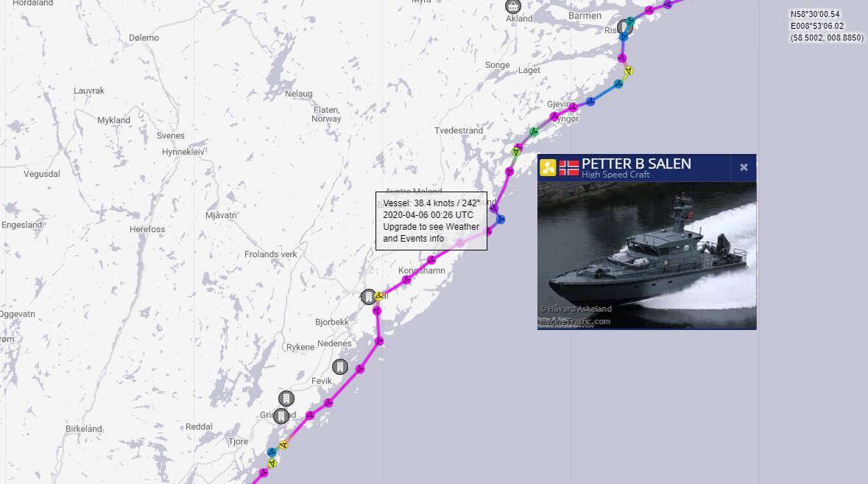Click the blue track marker east of Gjeving
The width and height of the screenshot is (868, 484).
coord(590,102)
